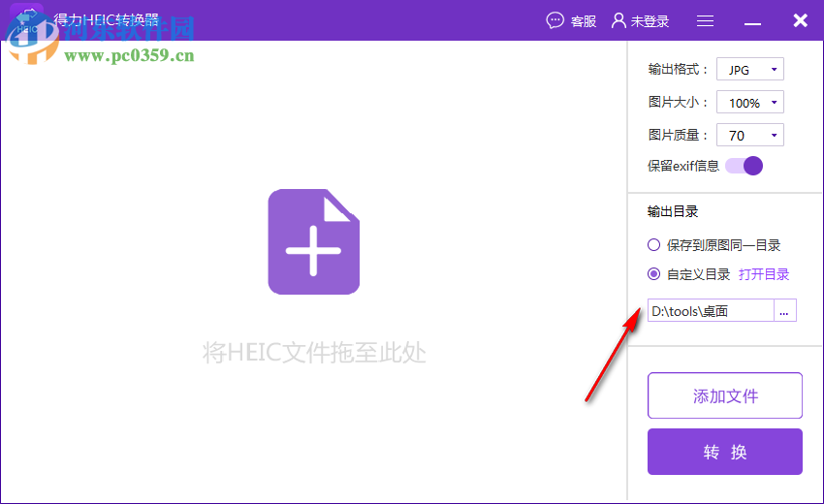
Task: Click the 图片质量 label
Action: (x=678, y=135)
